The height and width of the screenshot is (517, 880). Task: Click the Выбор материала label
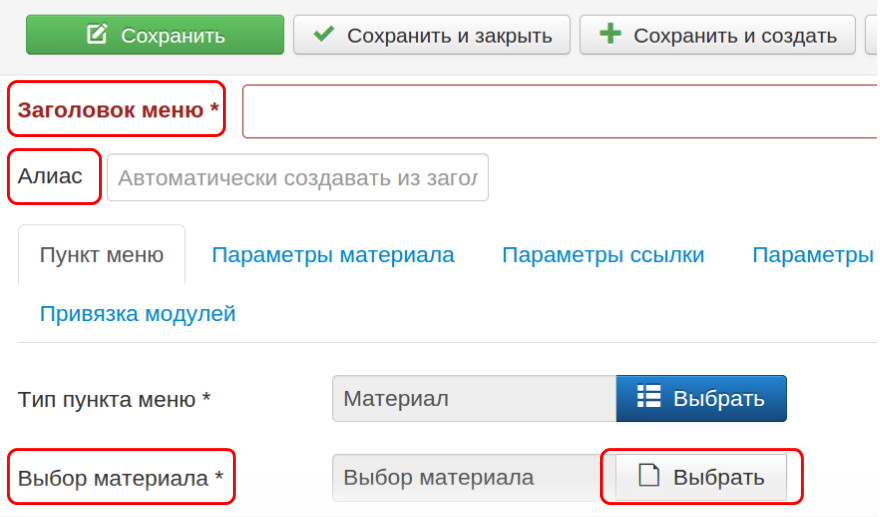coord(121,477)
